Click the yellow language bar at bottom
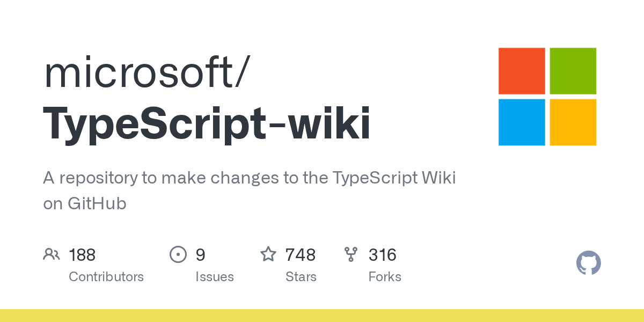The image size is (644, 322). tap(322, 316)
